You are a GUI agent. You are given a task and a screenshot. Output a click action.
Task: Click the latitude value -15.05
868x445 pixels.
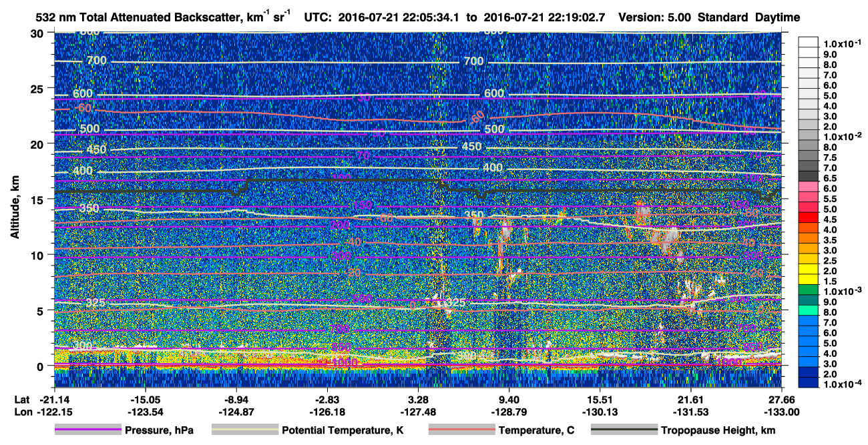(146, 399)
